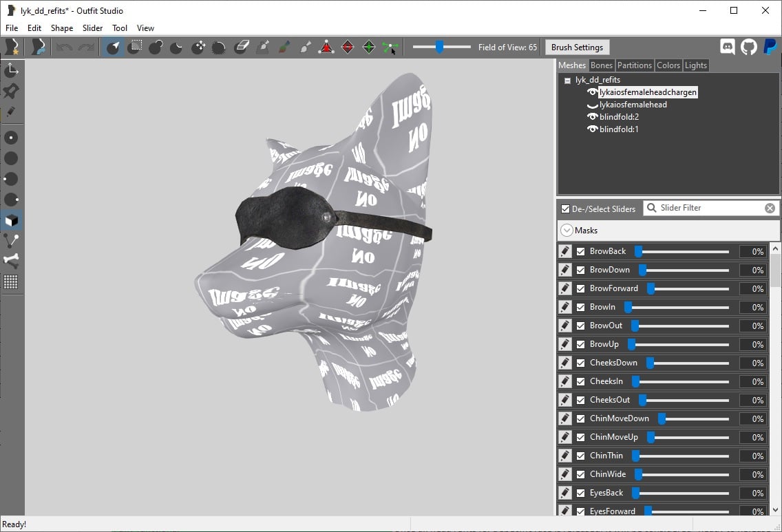Open the Discord link icon

pos(728,47)
